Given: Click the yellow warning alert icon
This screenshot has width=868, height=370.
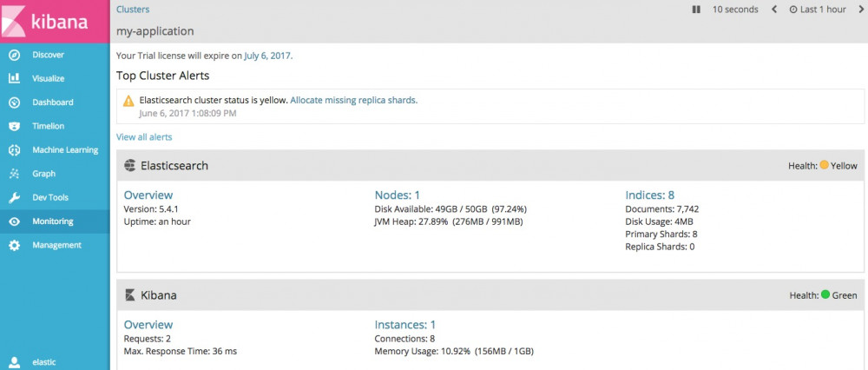Looking at the screenshot, I should click(x=128, y=101).
